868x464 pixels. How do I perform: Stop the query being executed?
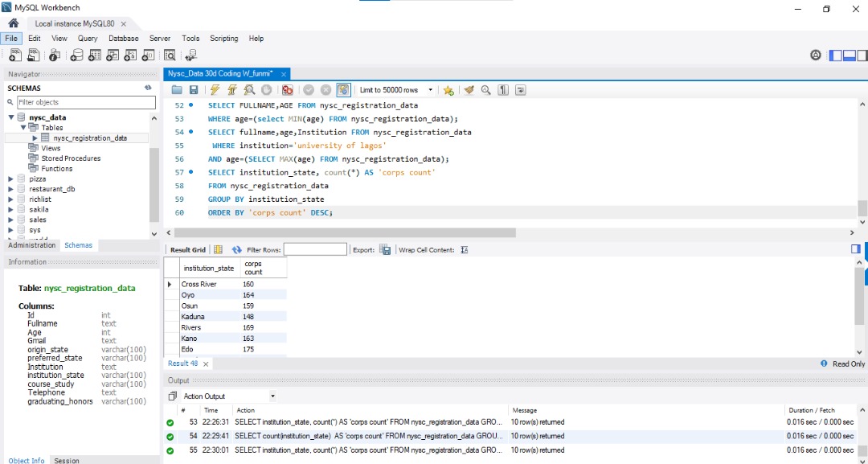coord(266,90)
